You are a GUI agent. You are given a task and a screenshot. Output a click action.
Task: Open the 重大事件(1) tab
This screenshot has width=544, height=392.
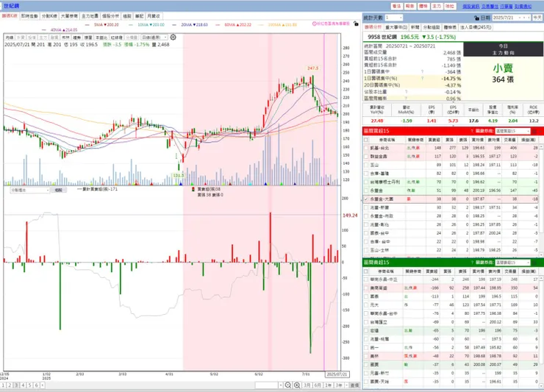coord(396,27)
